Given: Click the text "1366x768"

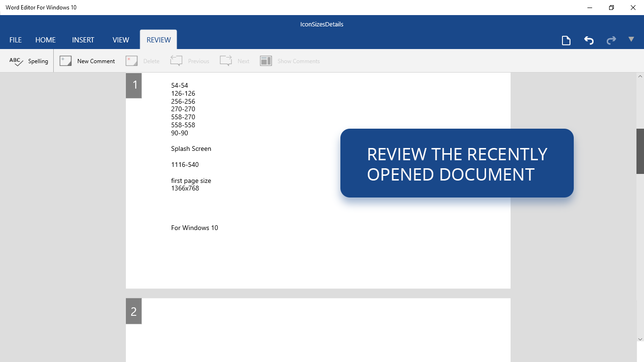Looking at the screenshot, I should click(185, 188).
